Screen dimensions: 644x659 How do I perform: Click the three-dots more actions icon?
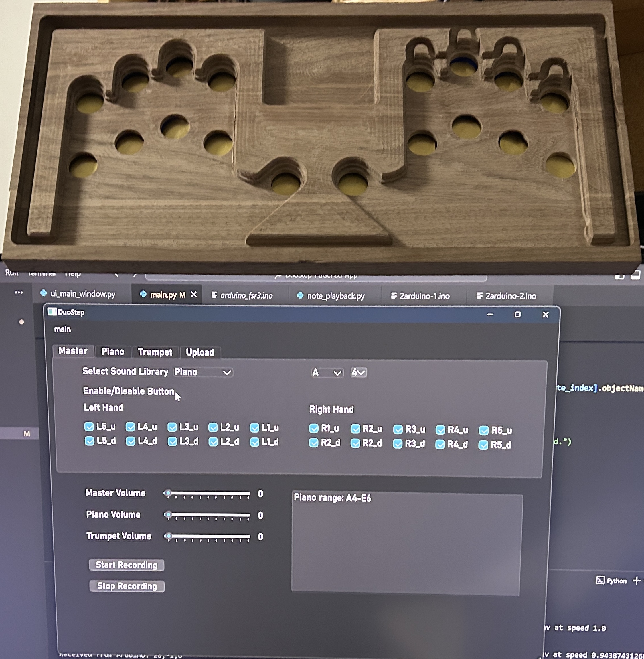click(19, 293)
